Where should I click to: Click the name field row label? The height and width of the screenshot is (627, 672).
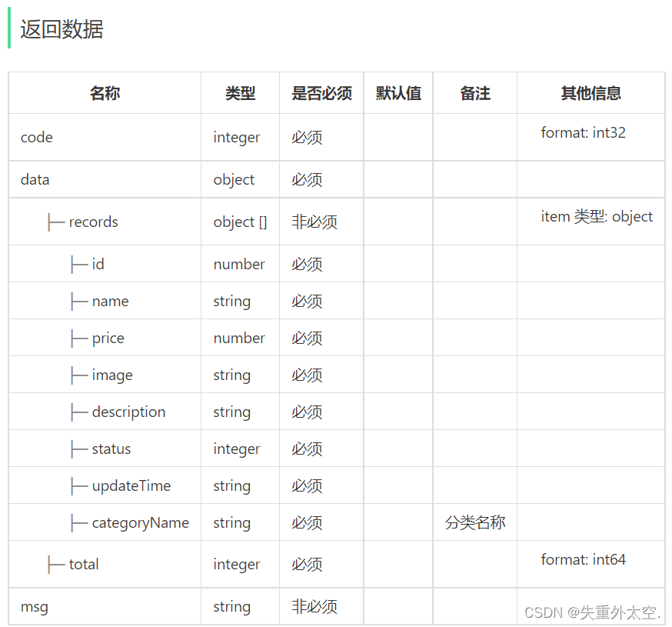click(x=111, y=301)
